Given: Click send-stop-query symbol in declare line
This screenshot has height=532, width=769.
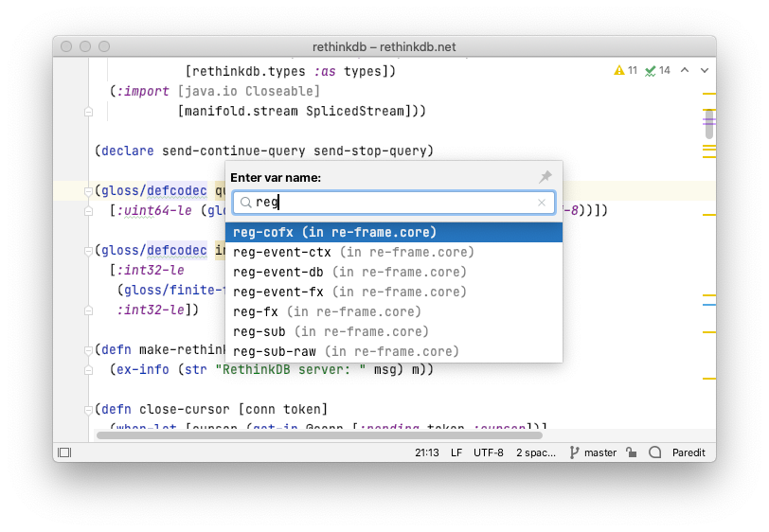Looking at the screenshot, I should pos(369,151).
